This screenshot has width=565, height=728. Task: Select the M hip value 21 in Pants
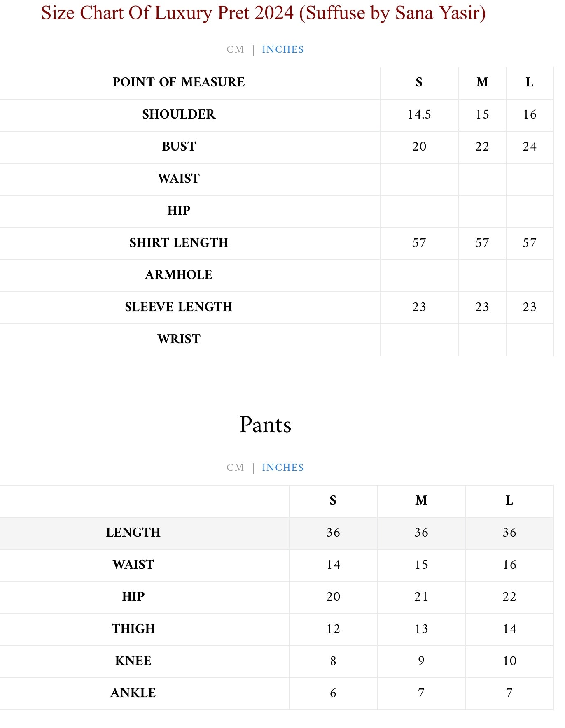pos(421,597)
